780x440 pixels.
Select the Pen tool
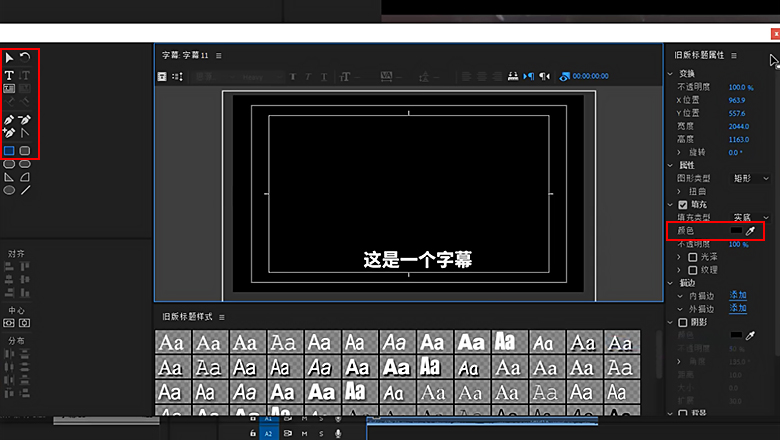click(x=9, y=120)
